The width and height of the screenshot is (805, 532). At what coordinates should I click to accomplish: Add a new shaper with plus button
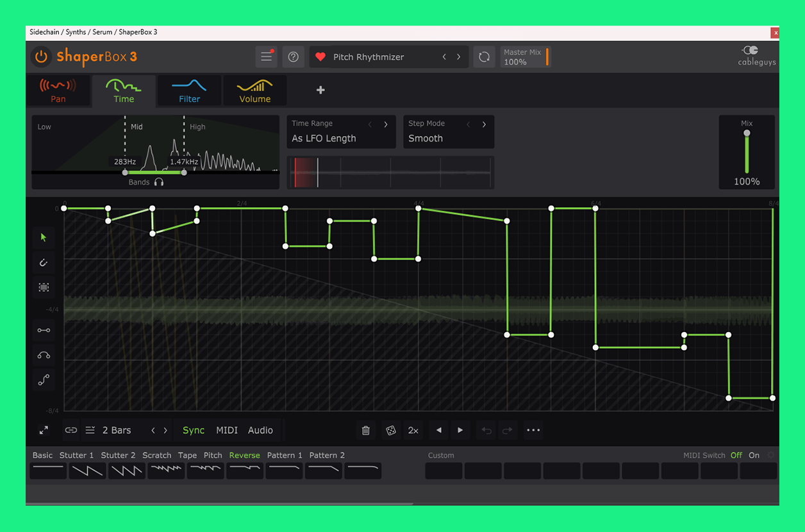point(320,90)
